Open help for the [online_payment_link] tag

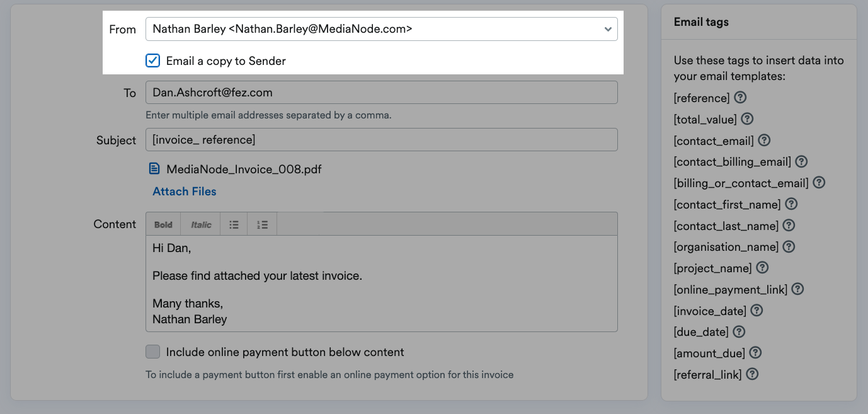tap(797, 289)
